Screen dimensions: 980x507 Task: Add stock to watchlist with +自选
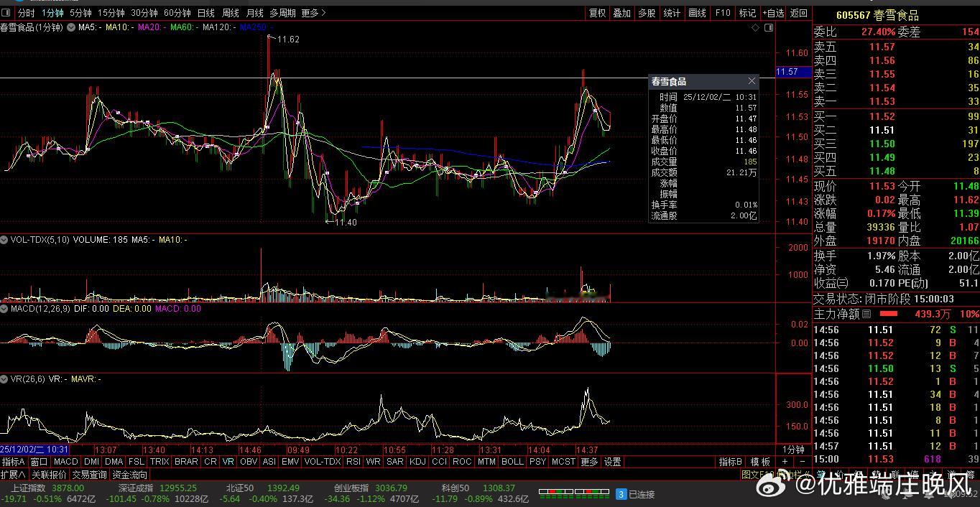tap(773, 13)
